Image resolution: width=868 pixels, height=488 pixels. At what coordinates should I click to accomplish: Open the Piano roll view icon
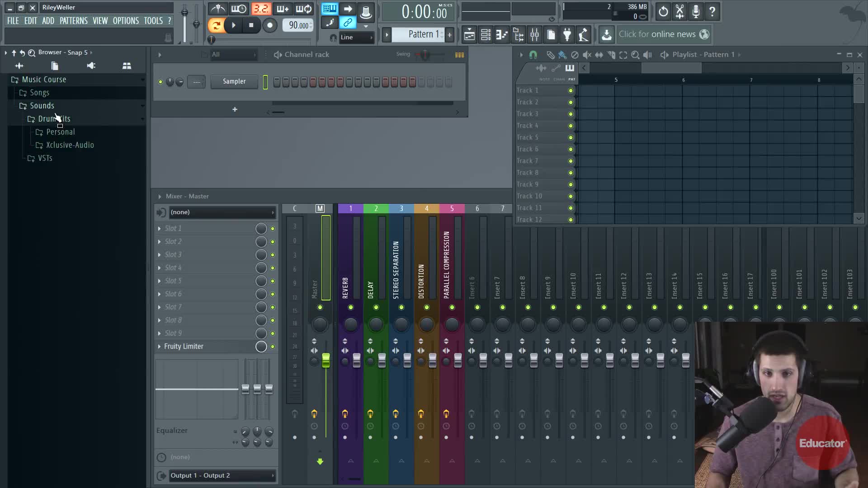pyautogui.click(x=502, y=34)
